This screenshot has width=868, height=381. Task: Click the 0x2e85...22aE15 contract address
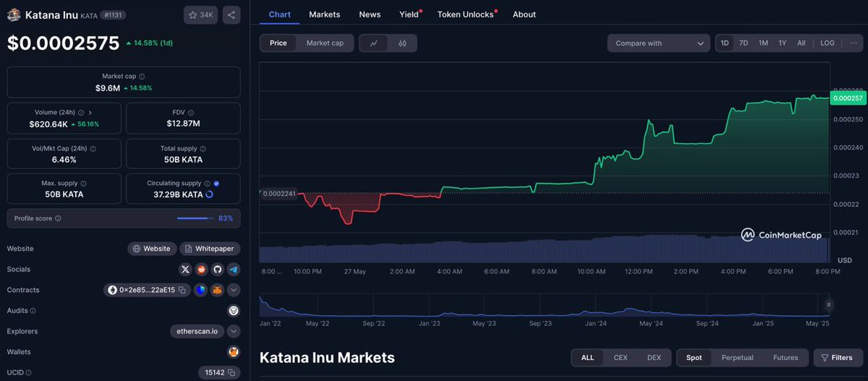tap(148, 290)
